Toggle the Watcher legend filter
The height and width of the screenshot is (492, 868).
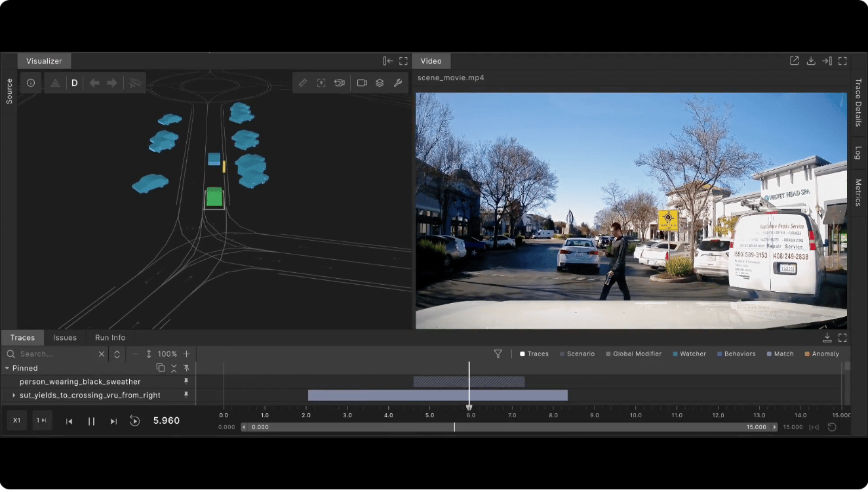688,354
